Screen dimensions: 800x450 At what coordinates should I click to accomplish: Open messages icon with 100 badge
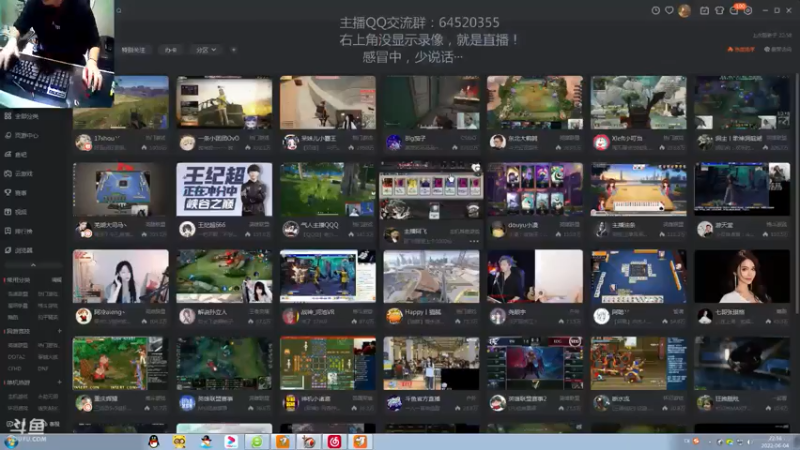[735, 10]
